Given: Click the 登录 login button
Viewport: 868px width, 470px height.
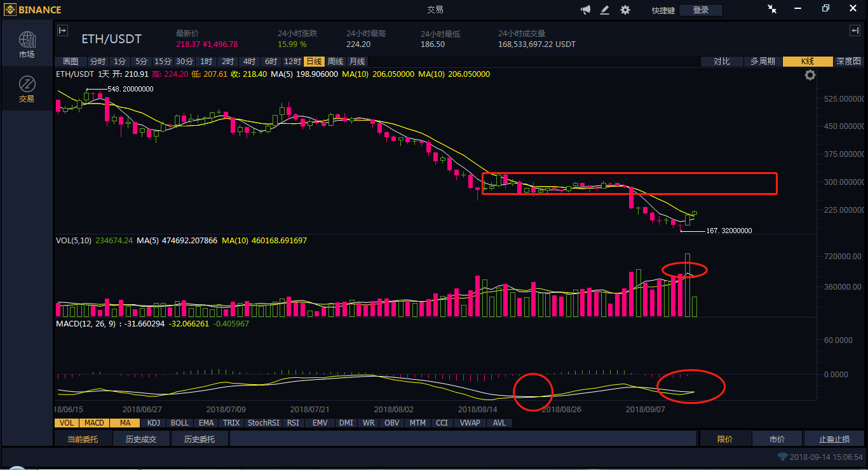Looking at the screenshot, I should point(701,10).
